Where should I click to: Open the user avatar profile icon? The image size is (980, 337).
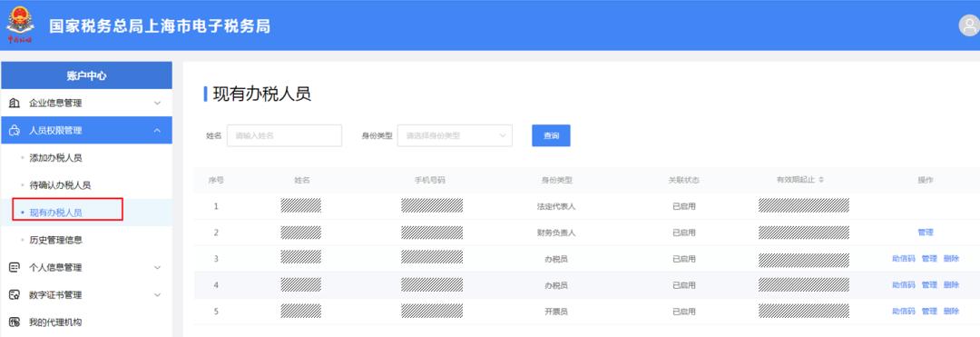point(970,25)
